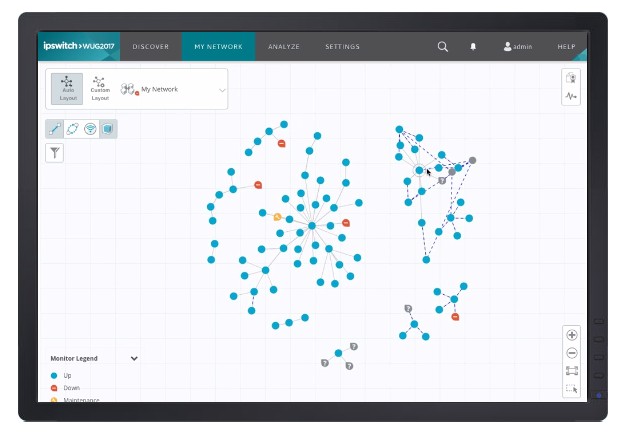This screenshot has height=433, width=623.
Task: Select the Auto Layout mode
Action: [68, 88]
